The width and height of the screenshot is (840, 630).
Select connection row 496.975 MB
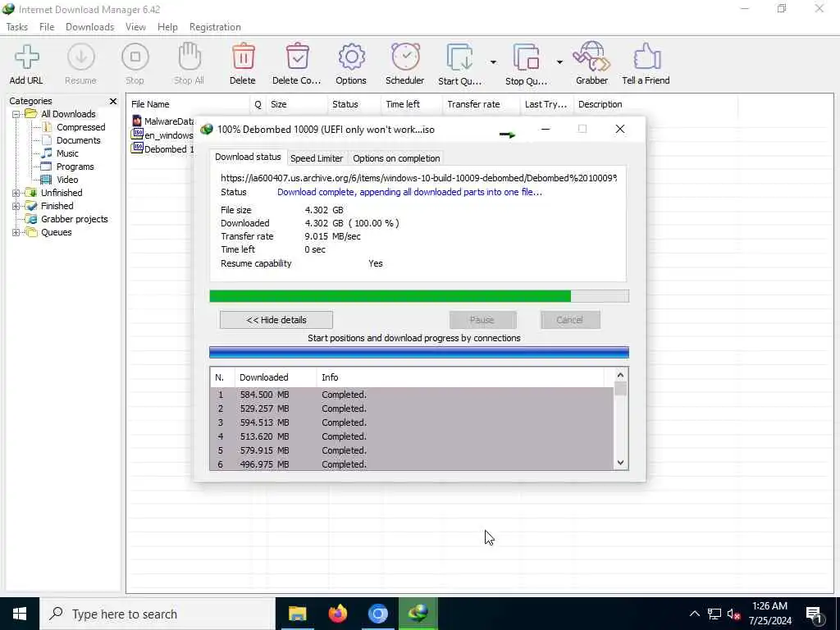point(412,464)
